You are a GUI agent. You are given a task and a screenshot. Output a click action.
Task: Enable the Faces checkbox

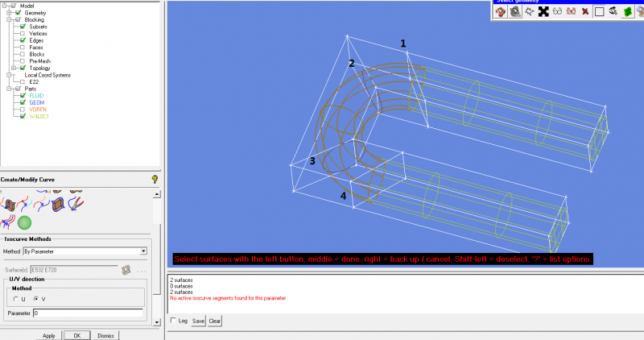[x=23, y=48]
